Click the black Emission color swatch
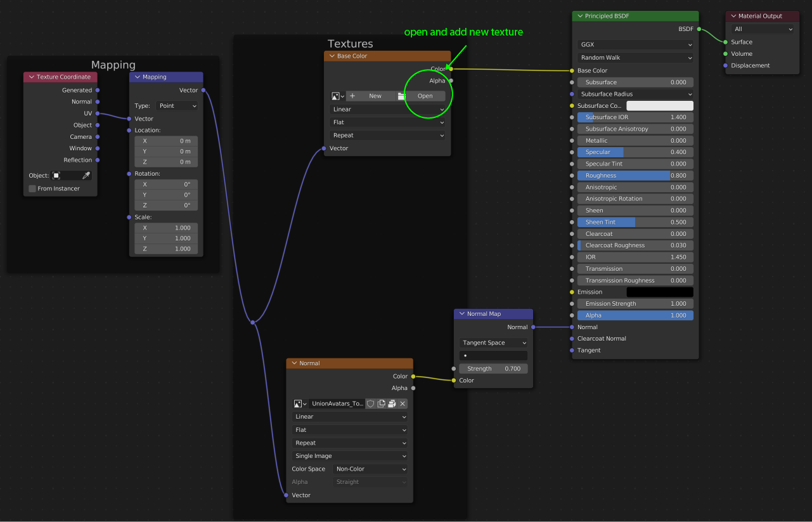Image resolution: width=812 pixels, height=522 pixels. [660, 292]
